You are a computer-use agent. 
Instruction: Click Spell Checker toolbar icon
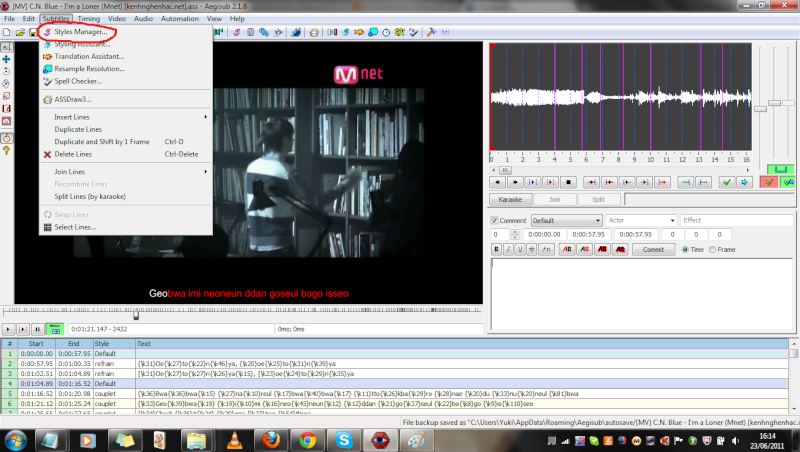tap(413, 32)
